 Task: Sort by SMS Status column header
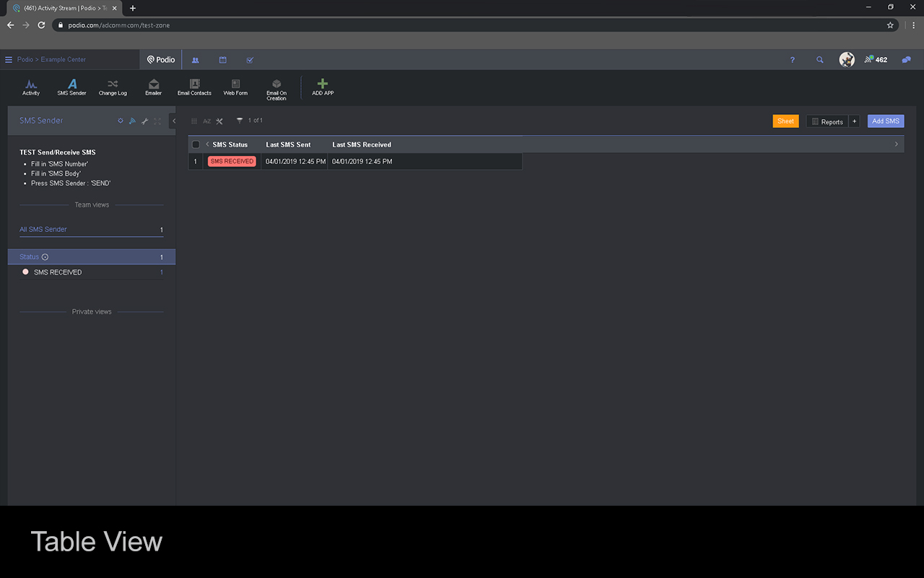coord(230,144)
